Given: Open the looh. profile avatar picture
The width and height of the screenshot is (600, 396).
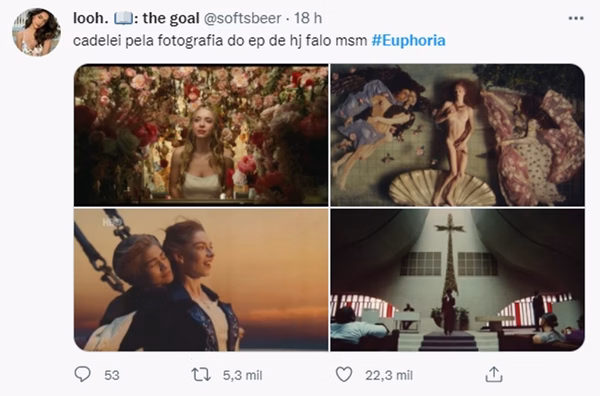Looking at the screenshot, I should [36, 32].
